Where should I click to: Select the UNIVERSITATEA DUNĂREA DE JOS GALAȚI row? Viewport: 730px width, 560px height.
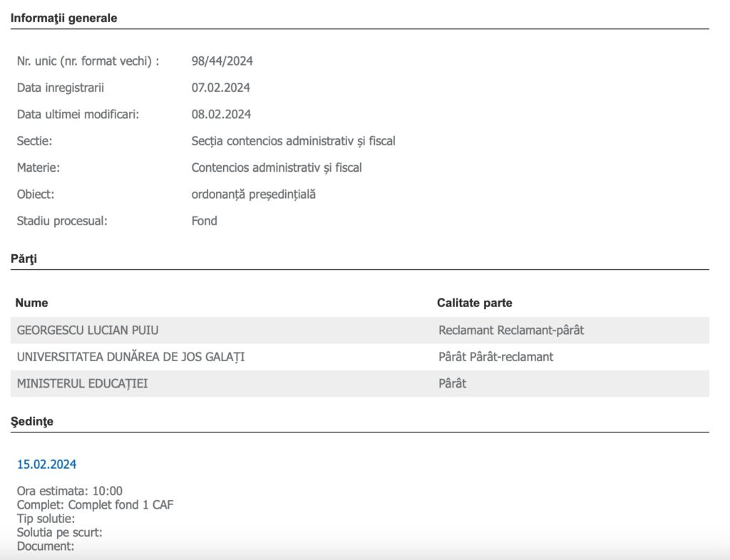[x=130, y=357]
